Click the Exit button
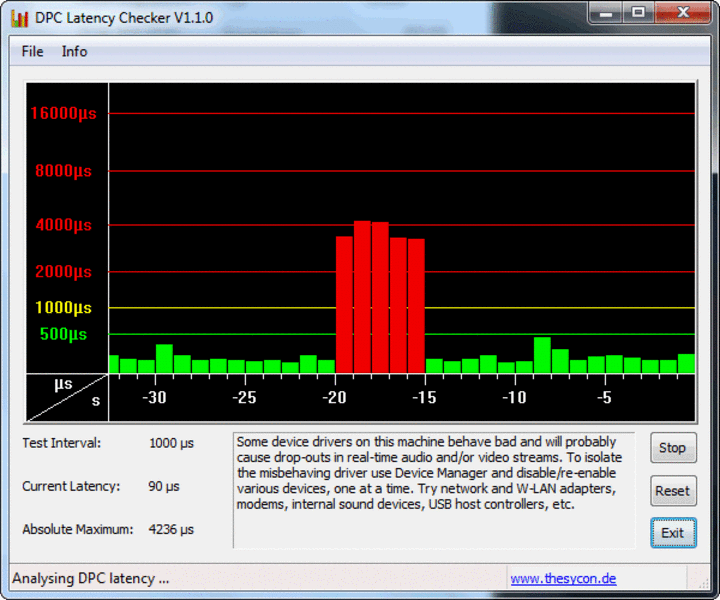The width and height of the screenshot is (720, 600). [x=673, y=533]
